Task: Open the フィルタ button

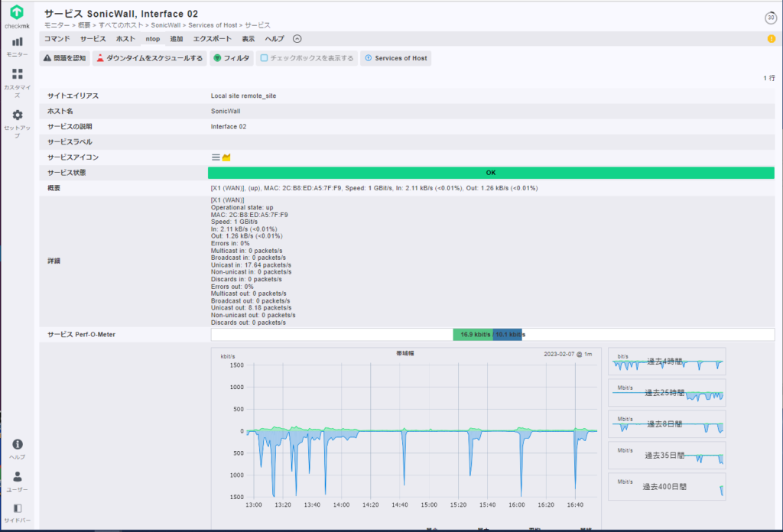Action: (x=232, y=58)
